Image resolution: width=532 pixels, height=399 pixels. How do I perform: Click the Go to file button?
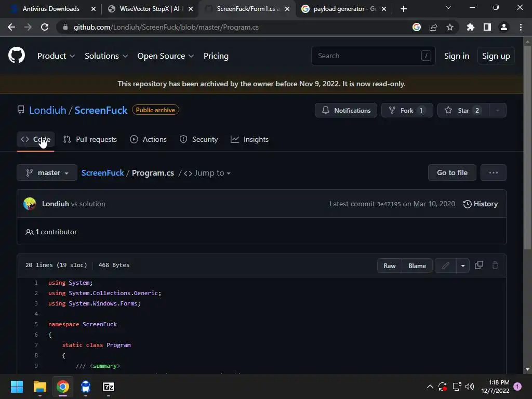[452, 172]
